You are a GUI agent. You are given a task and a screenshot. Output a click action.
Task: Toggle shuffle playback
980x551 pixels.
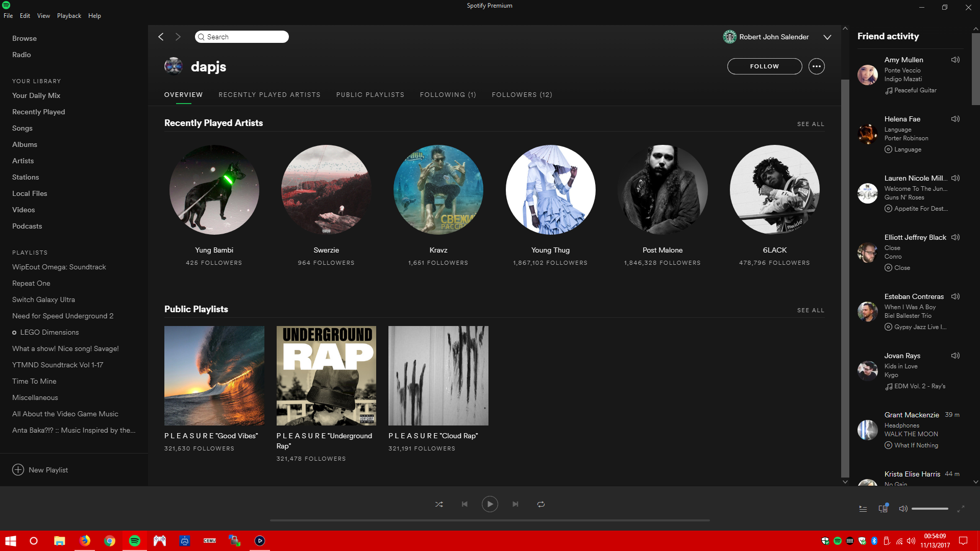click(439, 504)
